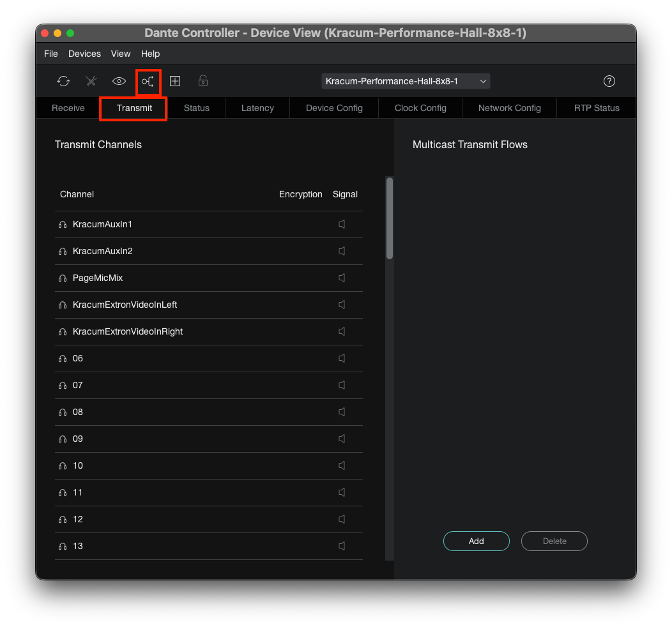
Task: Select the KracumExtronVideoInLeft channel name
Action: click(x=125, y=305)
